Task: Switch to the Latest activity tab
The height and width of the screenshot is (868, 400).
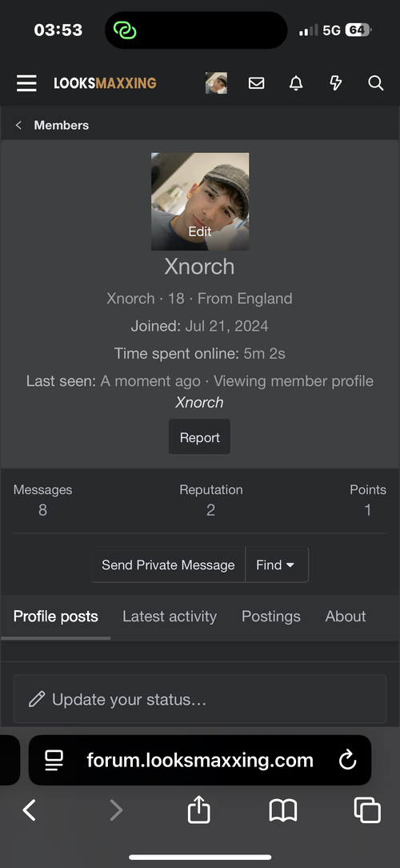Action: coord(170,616)
